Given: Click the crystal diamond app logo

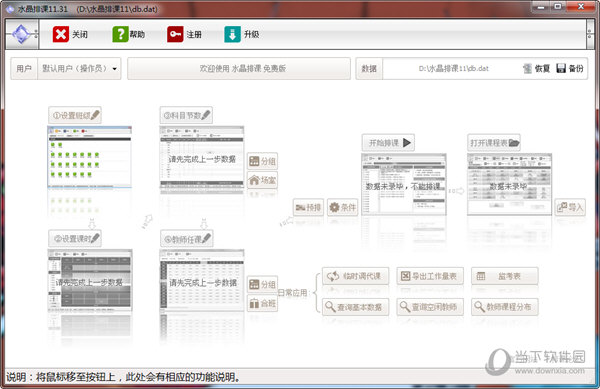Looking at the screenshot, I should pos(21,34).
